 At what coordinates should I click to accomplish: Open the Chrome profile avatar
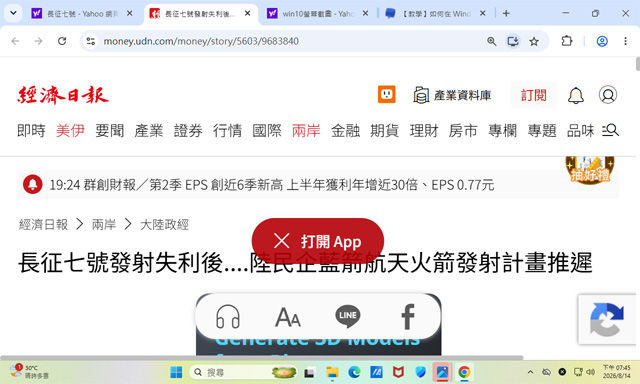click(x=602, y=41)
